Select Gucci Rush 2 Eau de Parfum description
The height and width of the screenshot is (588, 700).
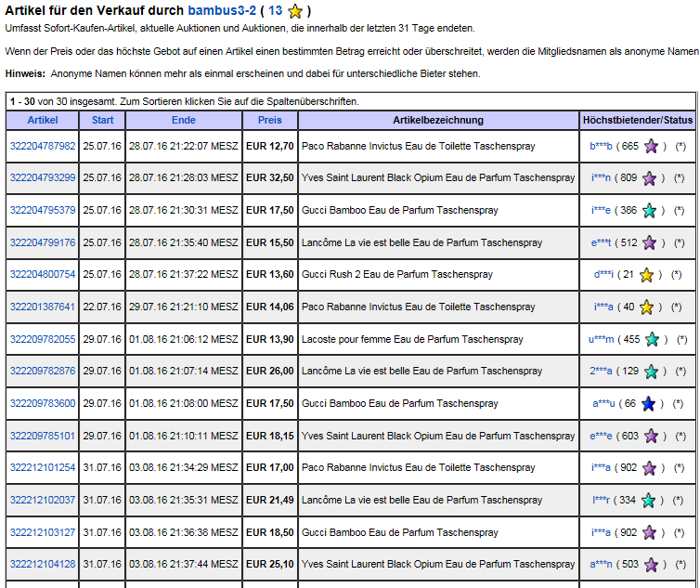coord(396,274)
